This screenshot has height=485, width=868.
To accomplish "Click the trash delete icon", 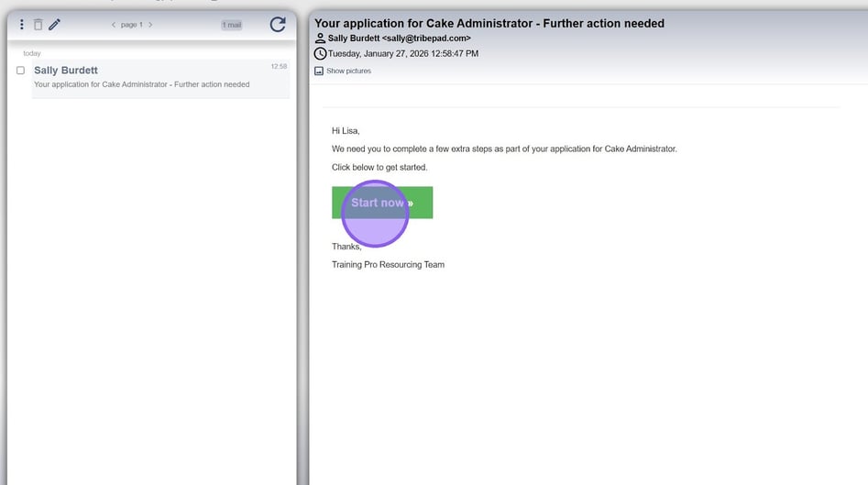I will (x=38, y=25).
